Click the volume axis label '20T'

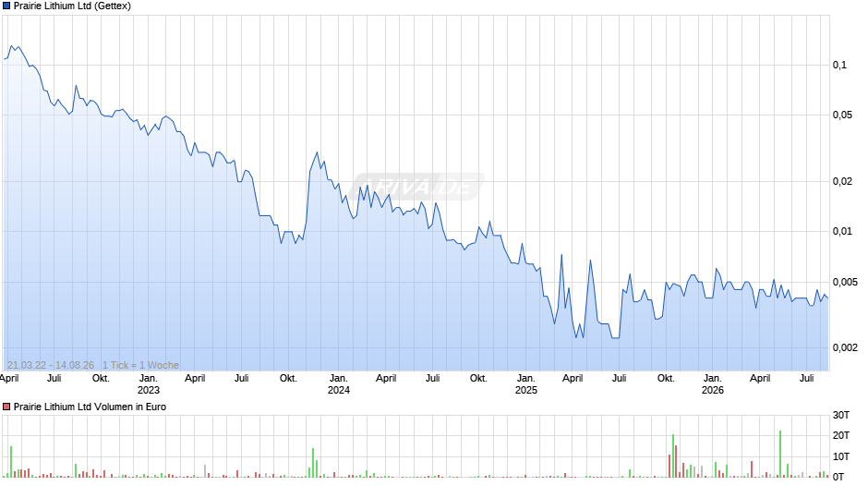tap(841, 435)
